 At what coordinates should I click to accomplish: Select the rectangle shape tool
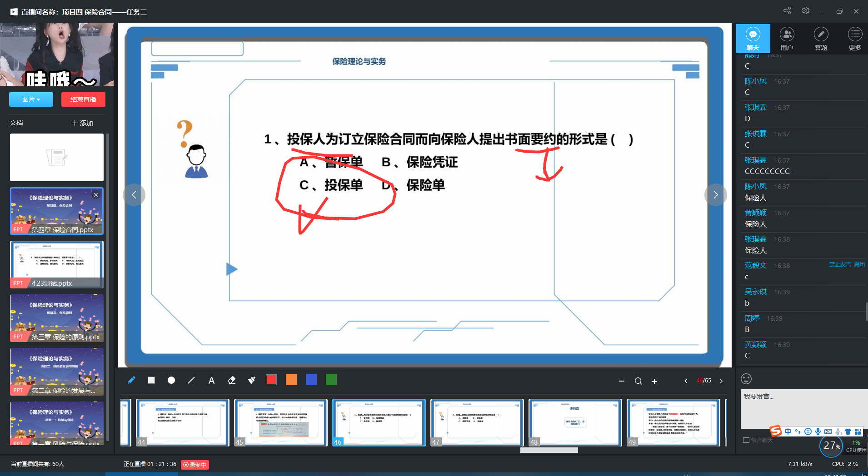point(151,380)
